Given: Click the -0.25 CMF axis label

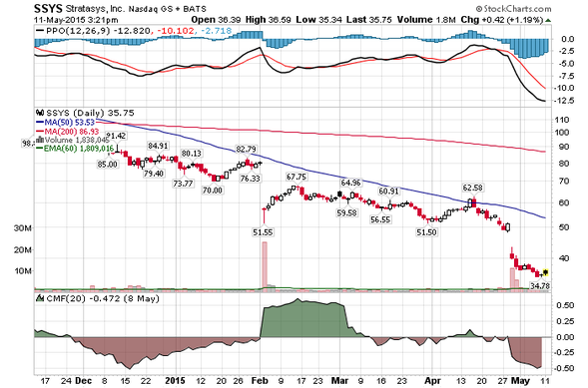Looking at the screenshot, I should click(x=564, y=352).
